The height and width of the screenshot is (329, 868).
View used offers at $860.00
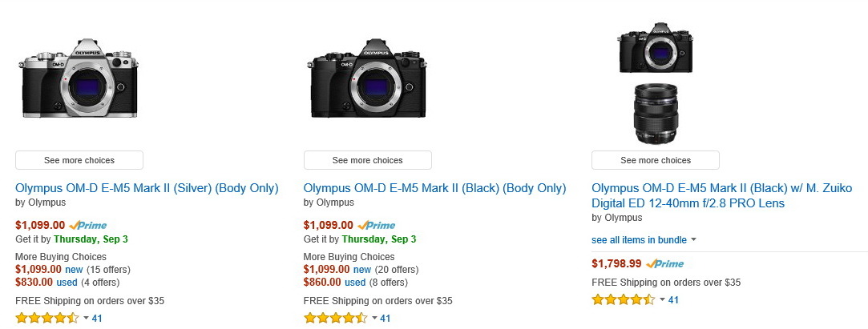[x=355, y=283]
